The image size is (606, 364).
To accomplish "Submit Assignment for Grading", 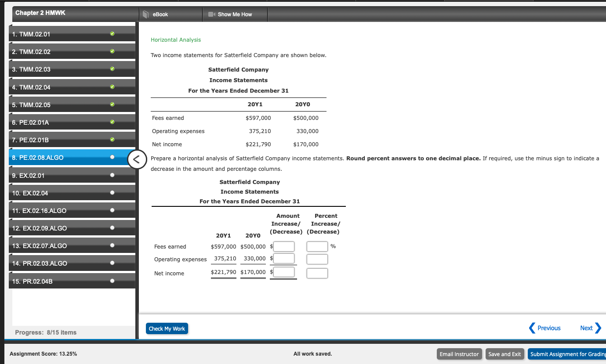I will click(x=566, y=354).
